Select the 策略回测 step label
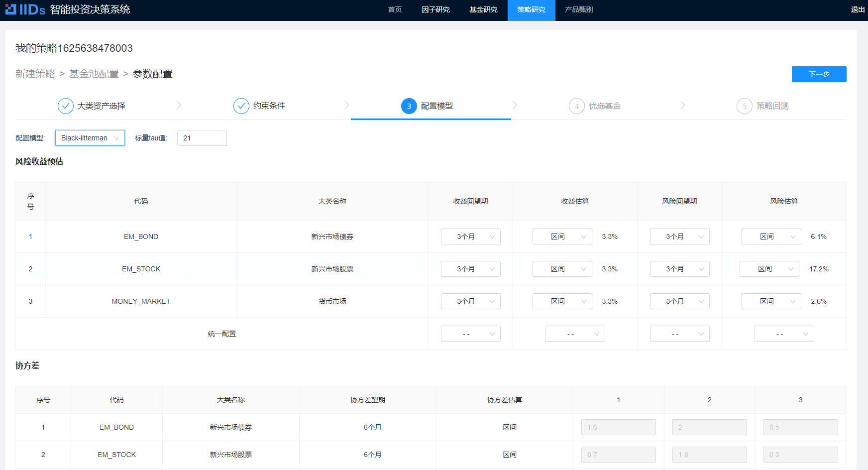 [772, 106]
